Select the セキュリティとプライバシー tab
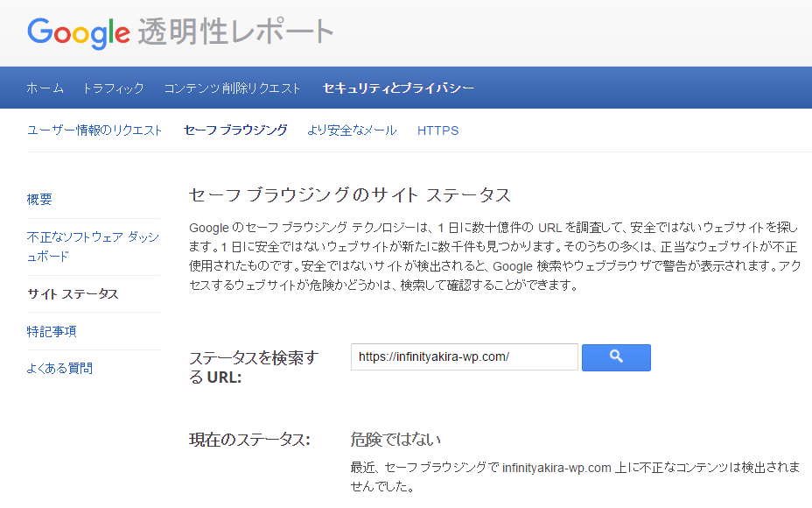812x508 pixels. pos(398,88)
